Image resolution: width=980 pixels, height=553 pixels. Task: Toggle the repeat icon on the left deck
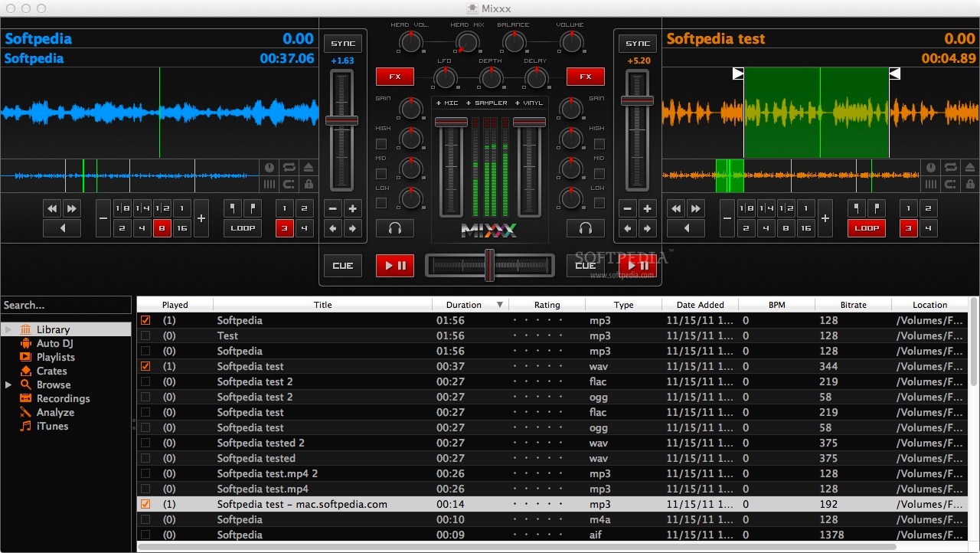(289, 167)
